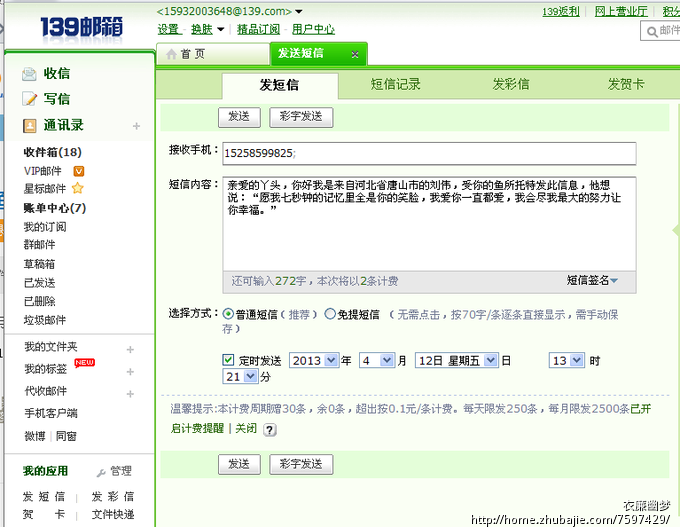Open 手机客户端 in sidebar
This screenshot has width=680, height=527.
(51, 413)
